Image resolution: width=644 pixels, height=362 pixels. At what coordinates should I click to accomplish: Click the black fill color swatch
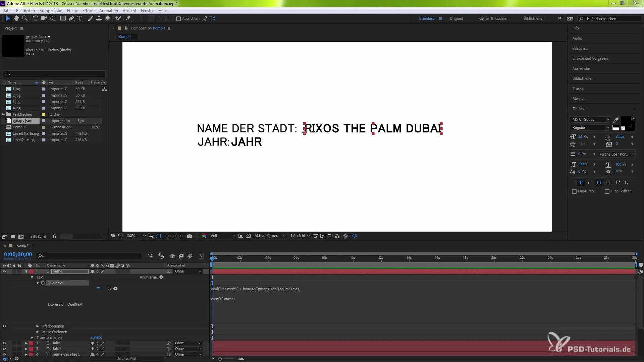pos(625,121)
